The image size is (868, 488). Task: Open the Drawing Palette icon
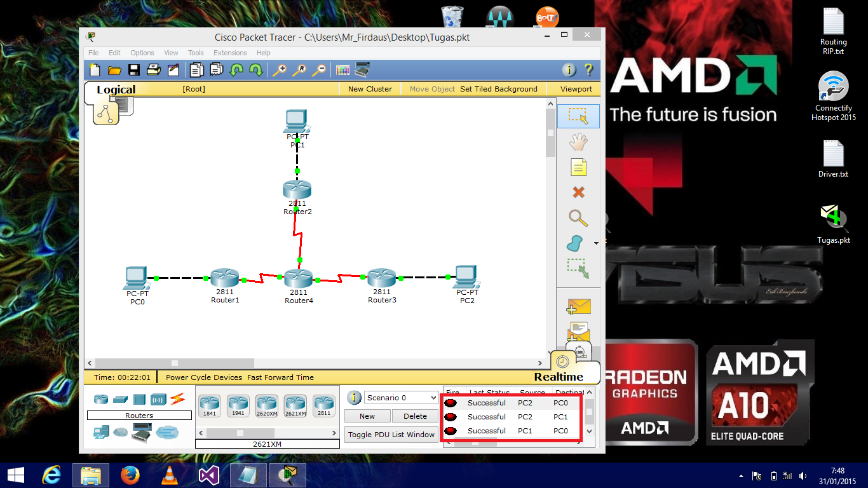342,70
